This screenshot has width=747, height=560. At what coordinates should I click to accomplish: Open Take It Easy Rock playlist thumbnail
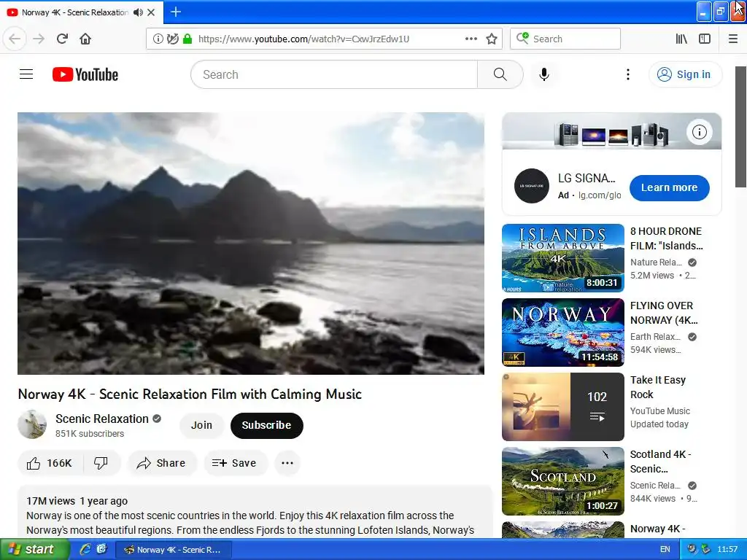(x=562, y=407)
